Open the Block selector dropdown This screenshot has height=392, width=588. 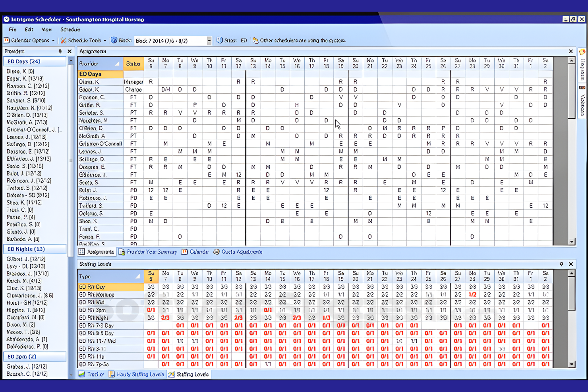[x=209, y=40]
